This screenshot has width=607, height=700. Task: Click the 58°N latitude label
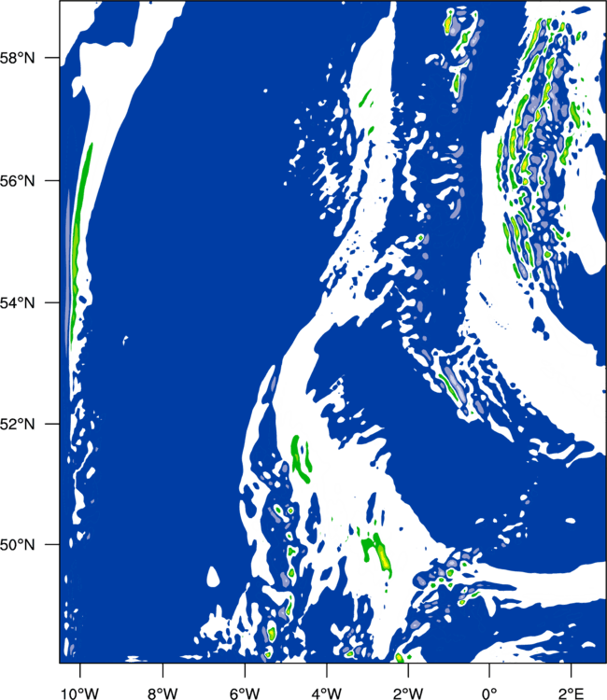click(17, 58)
